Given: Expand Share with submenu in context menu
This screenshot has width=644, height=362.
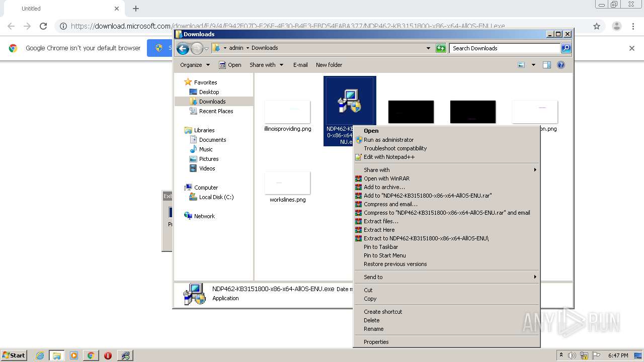Looking at the screenshot, I should [x=446, y=170].
